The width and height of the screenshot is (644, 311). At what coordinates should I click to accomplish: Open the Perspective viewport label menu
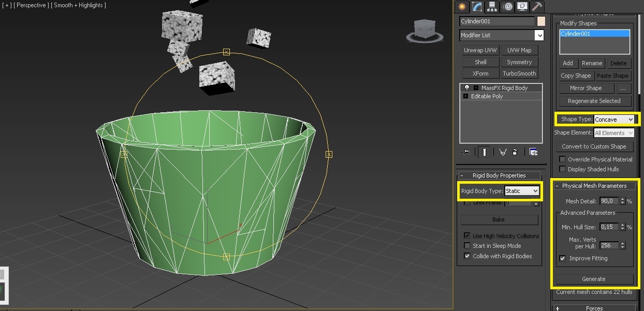click(31, 5)
